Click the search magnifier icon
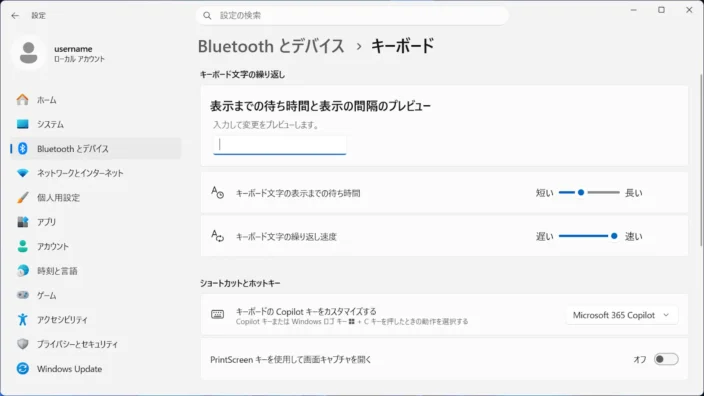 click(207, 16)
